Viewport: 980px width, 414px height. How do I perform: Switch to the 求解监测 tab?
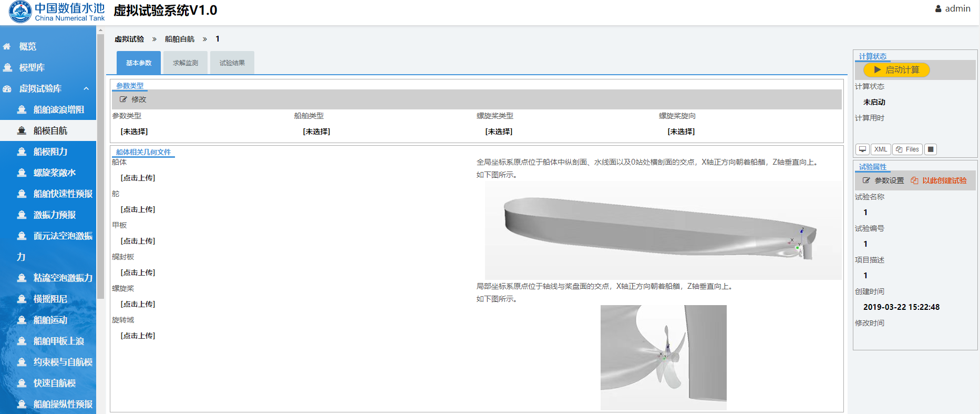185,63
